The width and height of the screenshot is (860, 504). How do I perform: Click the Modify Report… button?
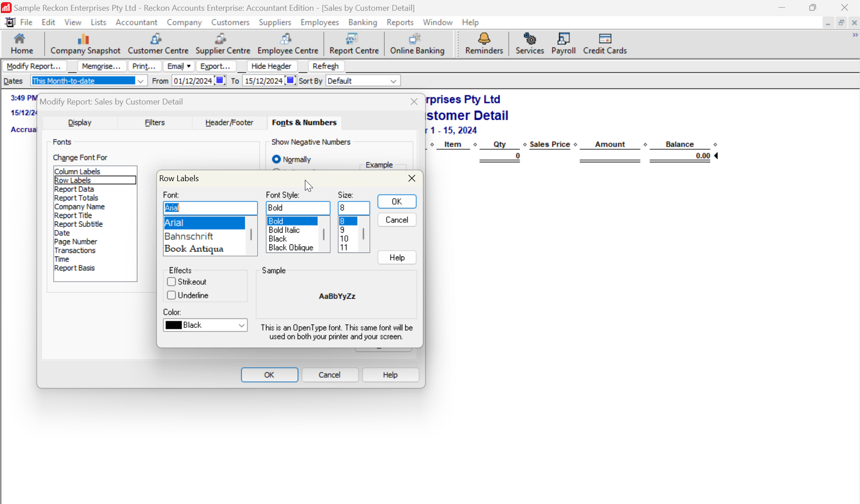[x=34, y=66]
